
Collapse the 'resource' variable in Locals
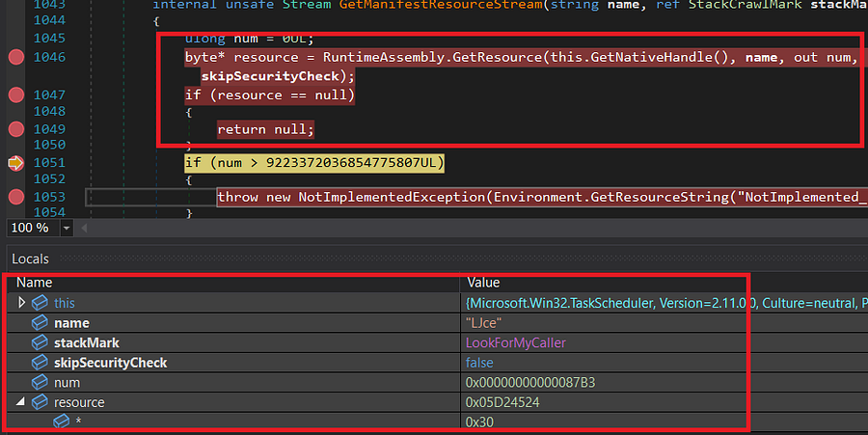click(x=20, y=402)
